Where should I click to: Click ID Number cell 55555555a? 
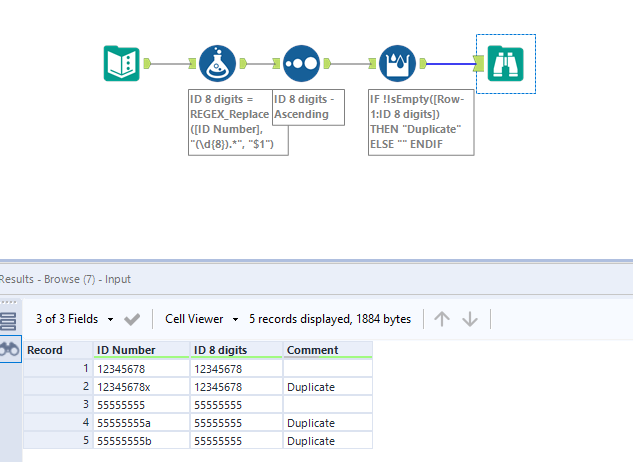[141, 423]
